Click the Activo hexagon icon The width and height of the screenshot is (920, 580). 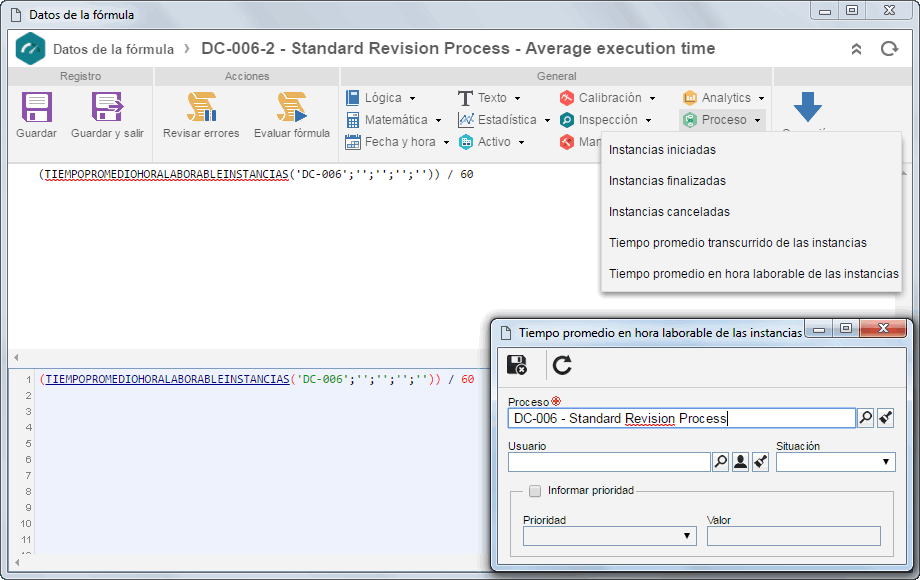pyautogui.click(x=466, y=142)
